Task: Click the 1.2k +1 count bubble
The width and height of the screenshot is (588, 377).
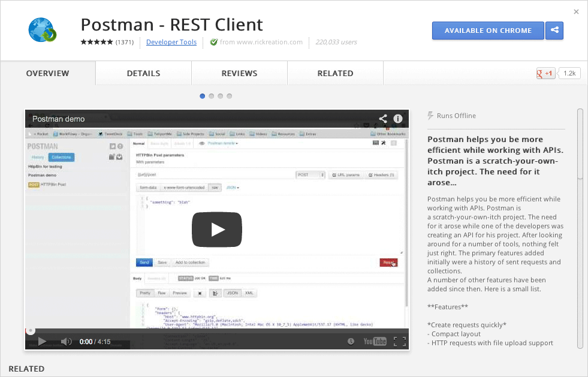Action: (x=569, y=73)
